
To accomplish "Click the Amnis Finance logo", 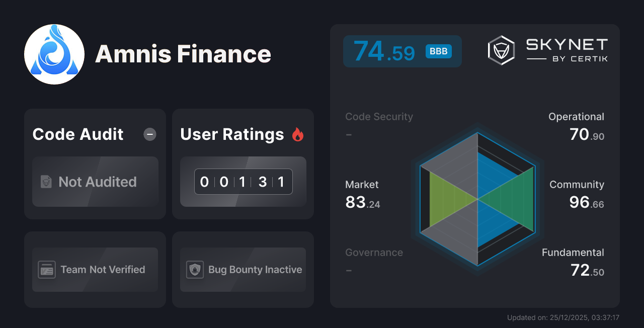I will (54, 54).
